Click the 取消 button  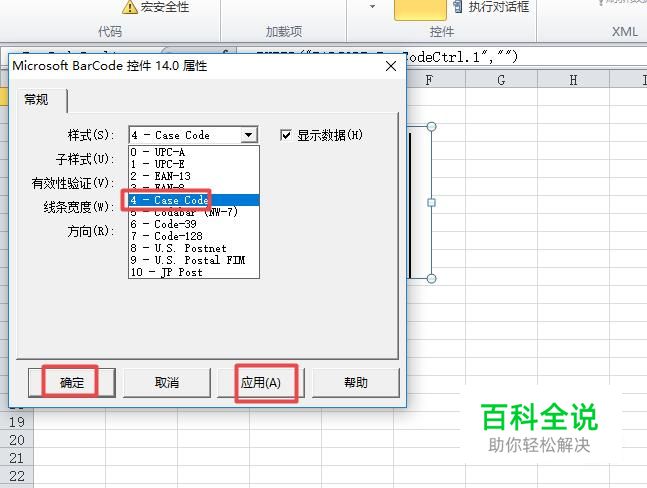(167, 383)
